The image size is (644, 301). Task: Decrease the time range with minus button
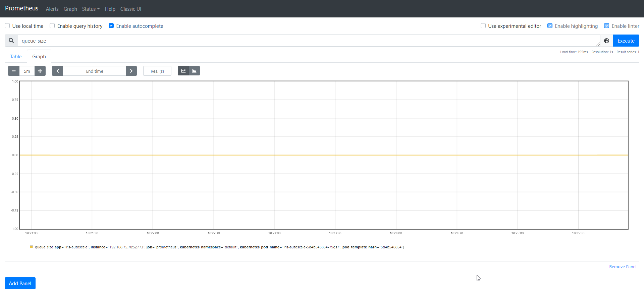pyautogui.click(x=14, y=71)
